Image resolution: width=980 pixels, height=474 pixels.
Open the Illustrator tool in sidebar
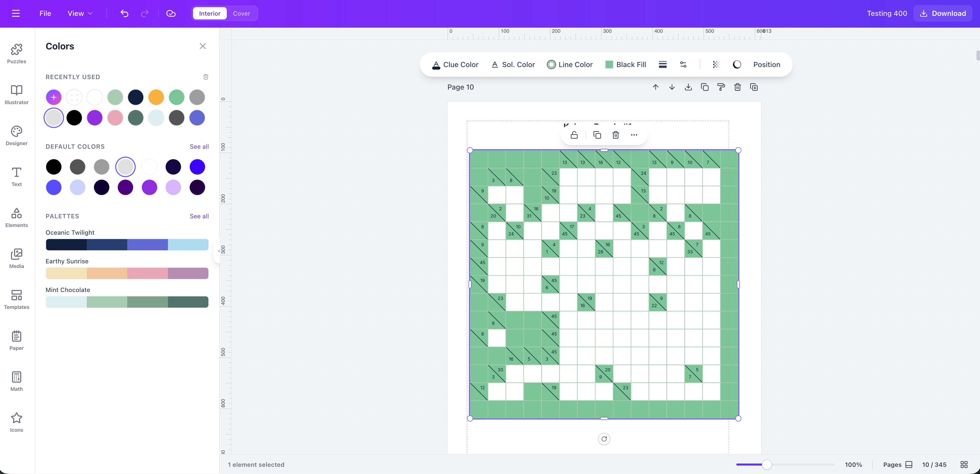pyautogui.click(x=16, y=94)
